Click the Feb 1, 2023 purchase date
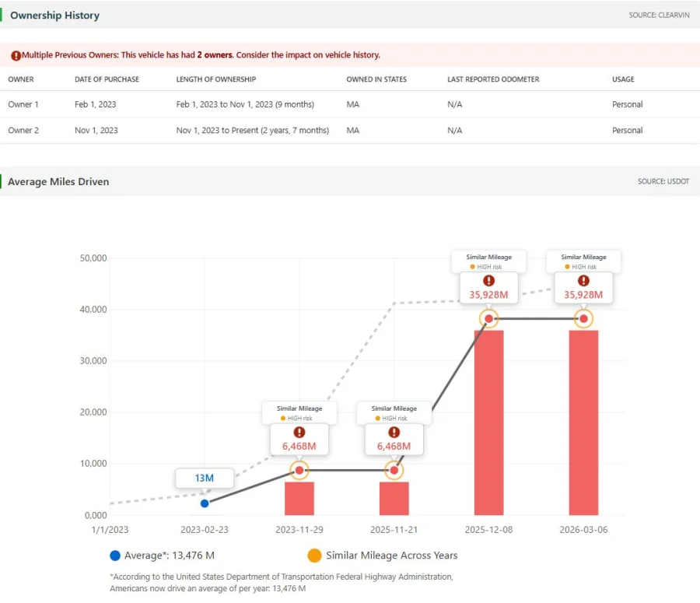 (x=95, y=104)
